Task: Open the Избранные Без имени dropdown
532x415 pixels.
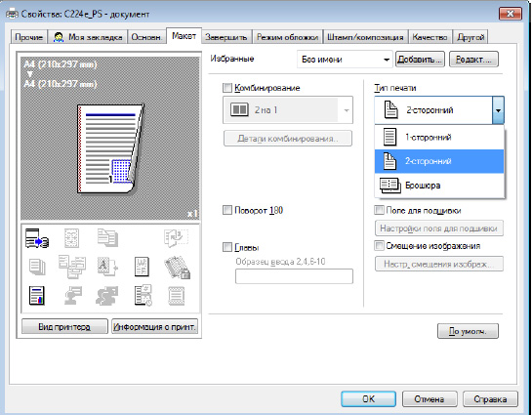Action: coord(345,60)
